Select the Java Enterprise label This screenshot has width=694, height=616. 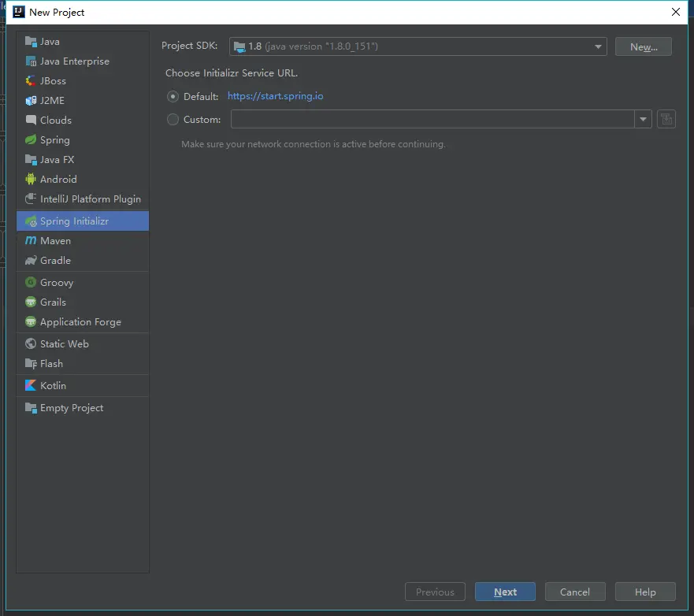pos(75,61)
